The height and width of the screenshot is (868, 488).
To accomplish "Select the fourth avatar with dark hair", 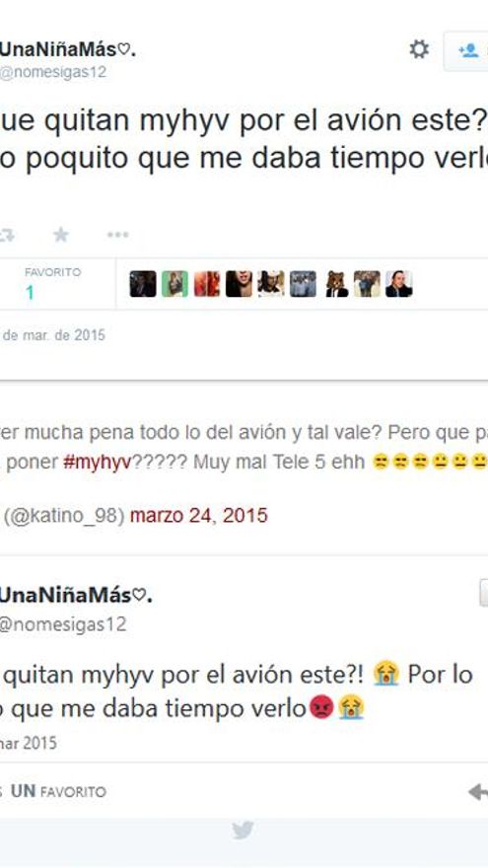I will (x=239, y=284).
